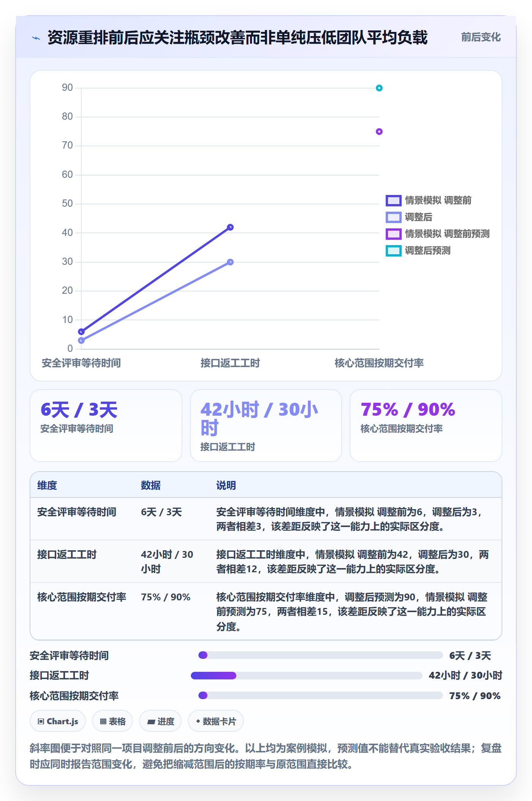
Task: Select the 进度 chip
Action: click(160, 721)
